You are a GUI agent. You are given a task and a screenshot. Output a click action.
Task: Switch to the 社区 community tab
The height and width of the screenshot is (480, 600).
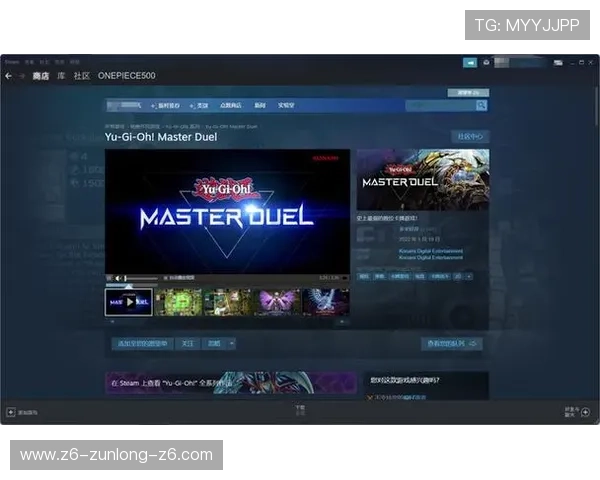coord(81,76)
